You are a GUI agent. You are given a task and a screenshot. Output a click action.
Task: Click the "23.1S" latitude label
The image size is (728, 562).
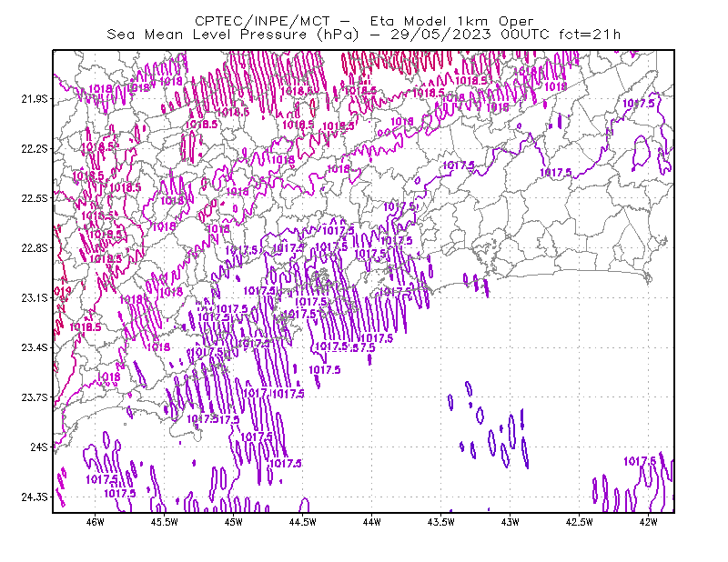click(35, 297)
